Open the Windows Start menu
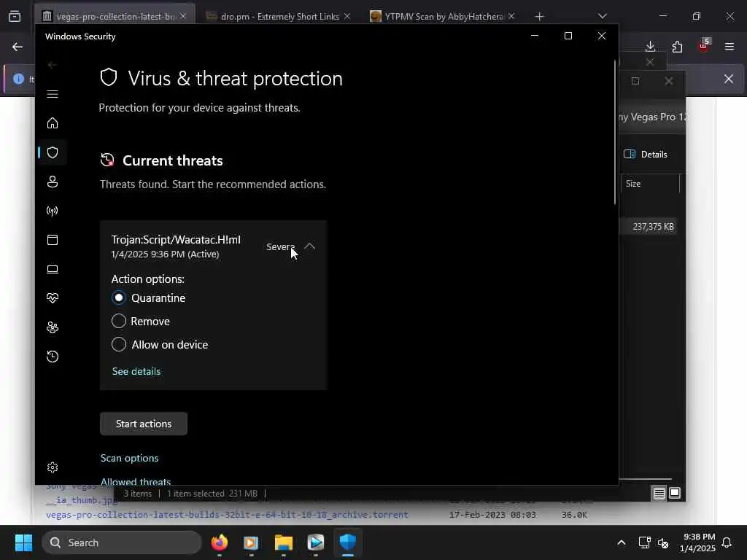Image resolution: width=747 pixels, height=560 pixels. pos(23,542)
